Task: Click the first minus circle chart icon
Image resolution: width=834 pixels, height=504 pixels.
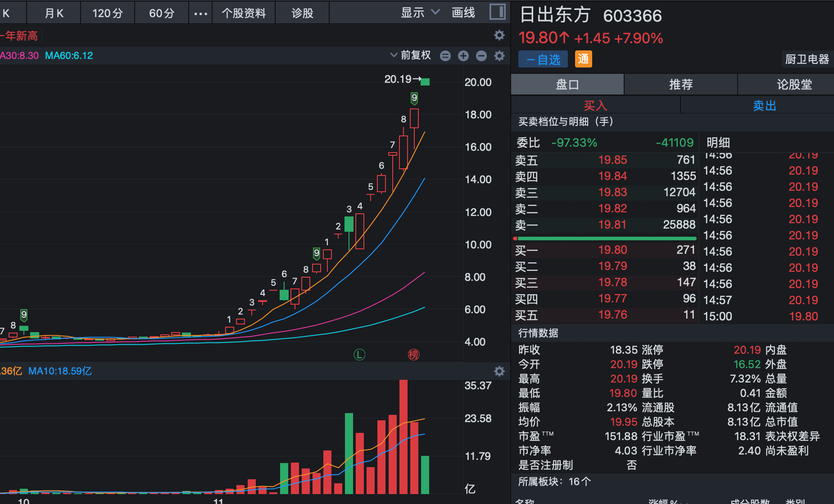Action: pos(445,56)
